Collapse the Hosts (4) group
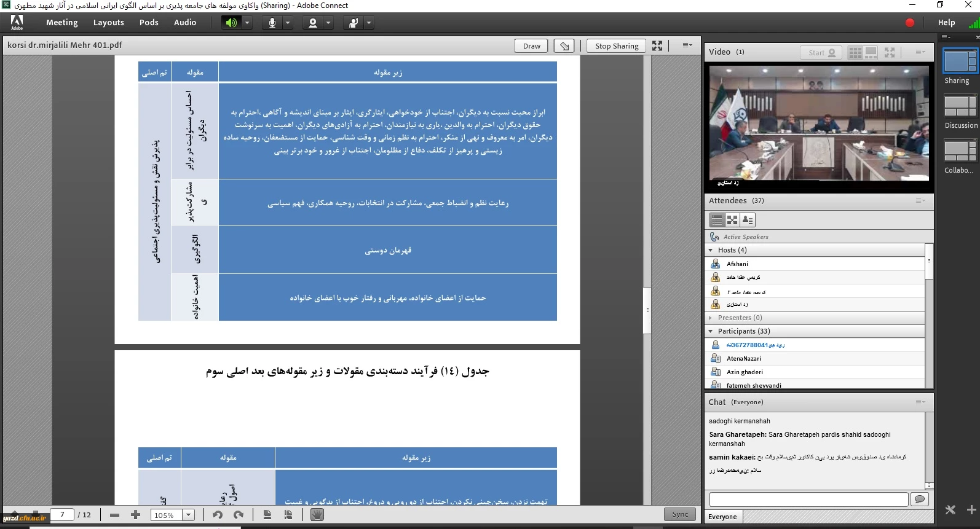The height and width of the screenshot is (529, 980). [711, 250]
